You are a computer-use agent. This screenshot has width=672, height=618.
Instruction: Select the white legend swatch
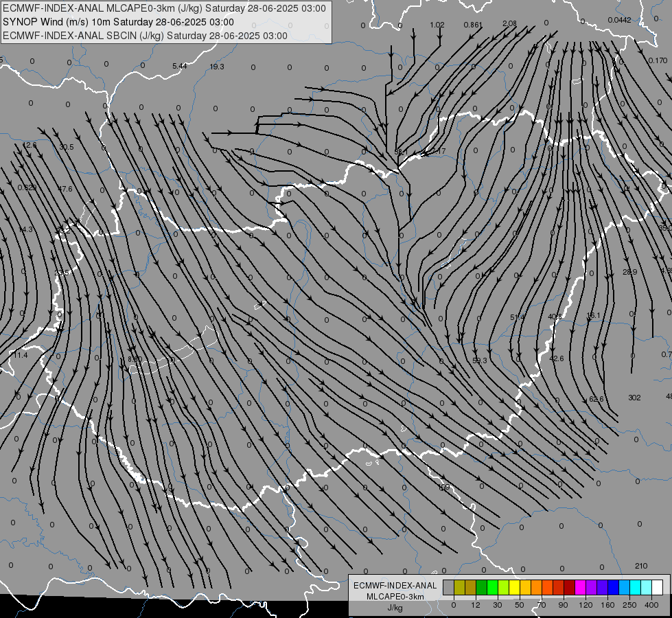658,588
